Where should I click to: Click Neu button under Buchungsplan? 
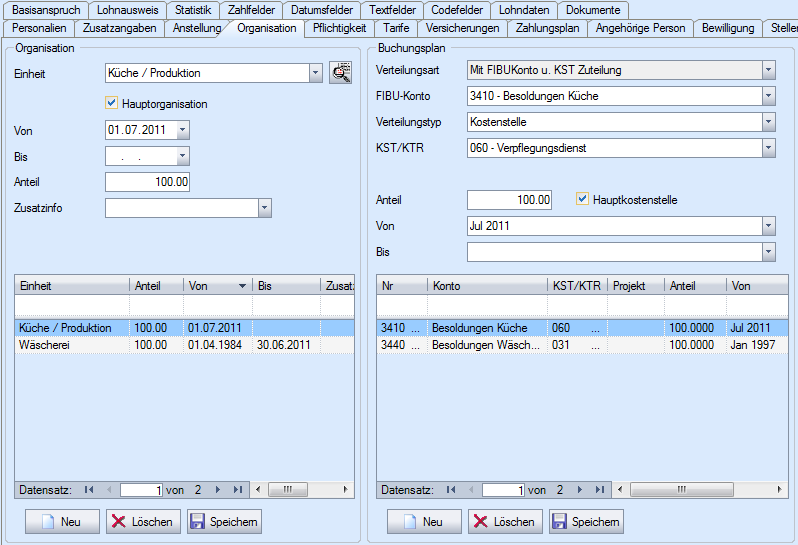tap(424, 522)
